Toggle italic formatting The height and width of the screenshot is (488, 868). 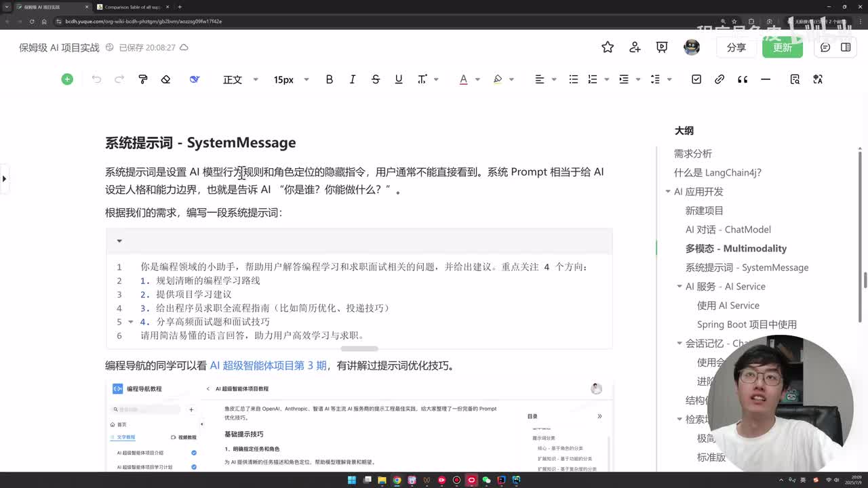point(353,79)
